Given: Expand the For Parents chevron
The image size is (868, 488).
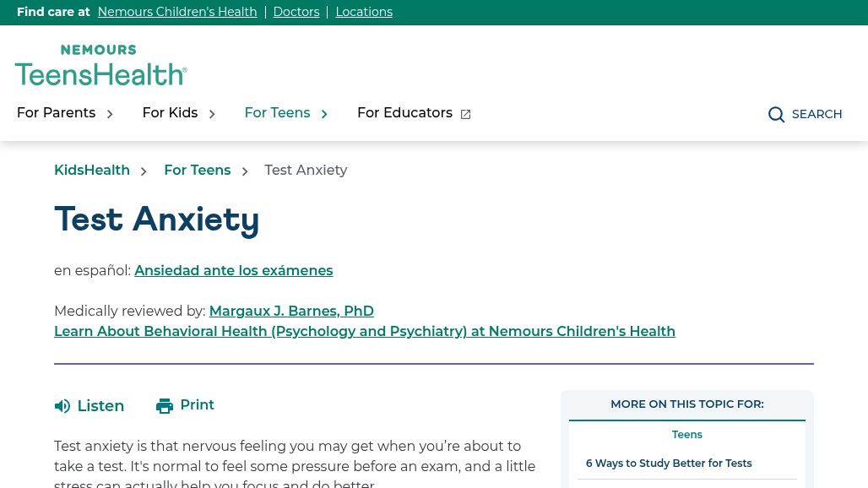Looking at the screenshot, I should [110, 114].
